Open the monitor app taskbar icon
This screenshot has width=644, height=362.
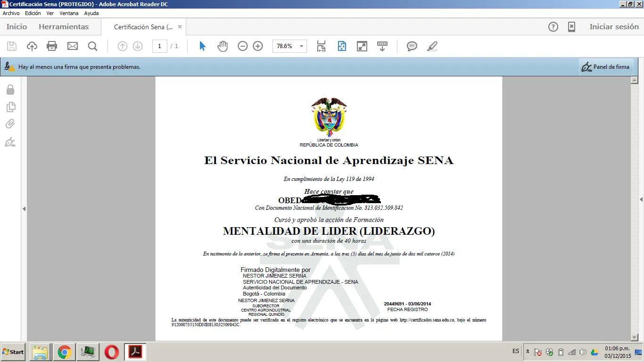point(88,352)
